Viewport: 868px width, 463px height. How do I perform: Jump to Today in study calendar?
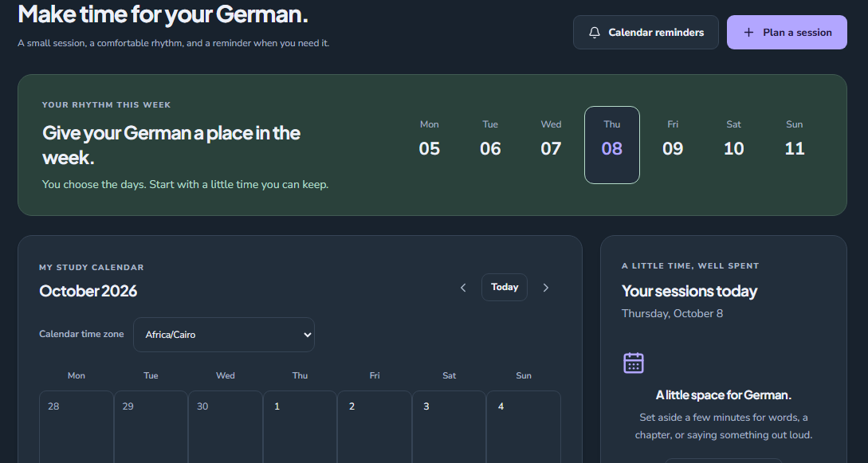click(505, 287)
